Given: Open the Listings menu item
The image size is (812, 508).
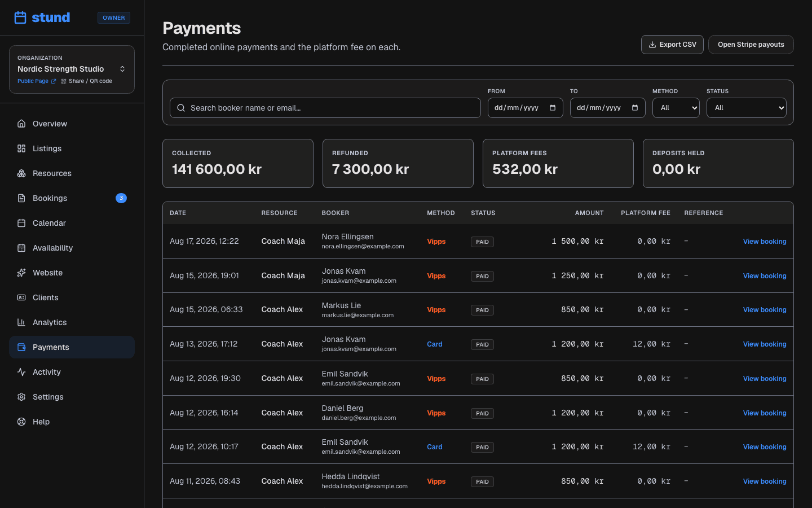Looking at the screenshot, I should [x=72, y=148].
